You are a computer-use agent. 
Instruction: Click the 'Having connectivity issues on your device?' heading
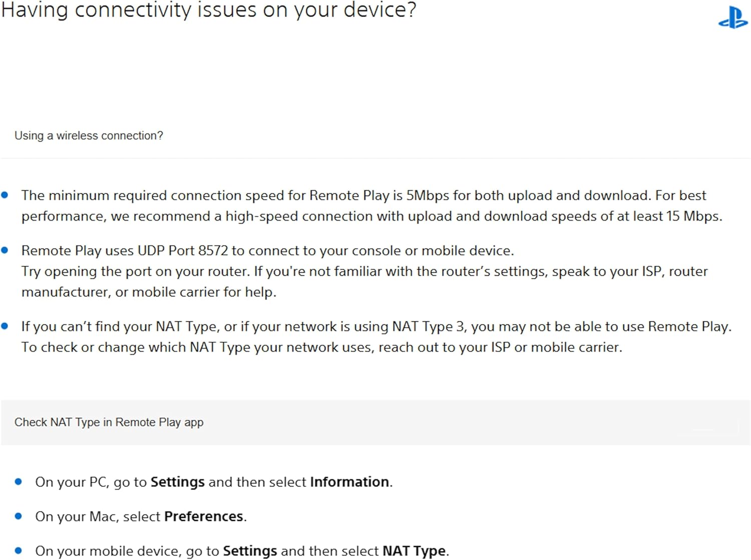(209, 11)
